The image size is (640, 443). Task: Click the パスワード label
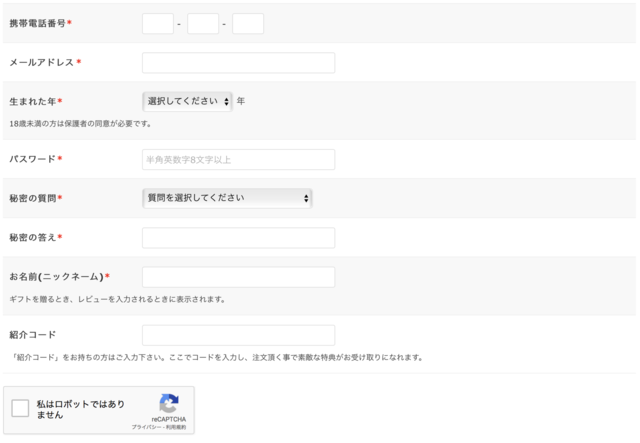pos(33,159)
